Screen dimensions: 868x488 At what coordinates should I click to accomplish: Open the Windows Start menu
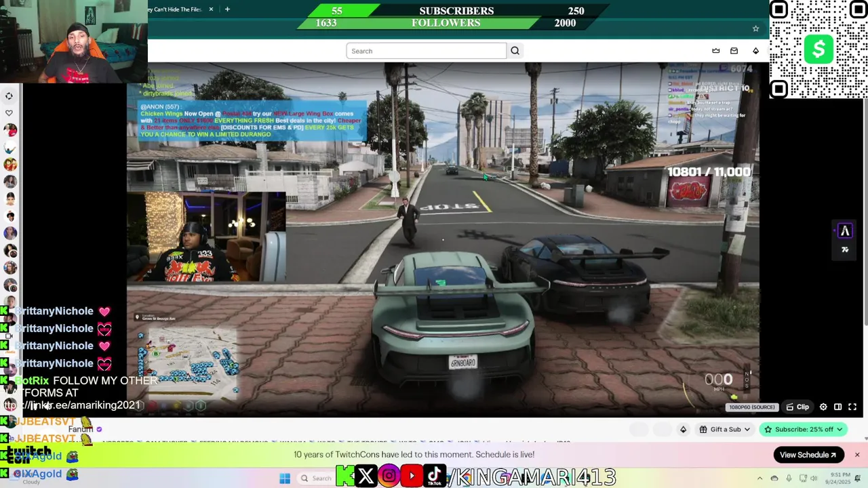[285, 479]
